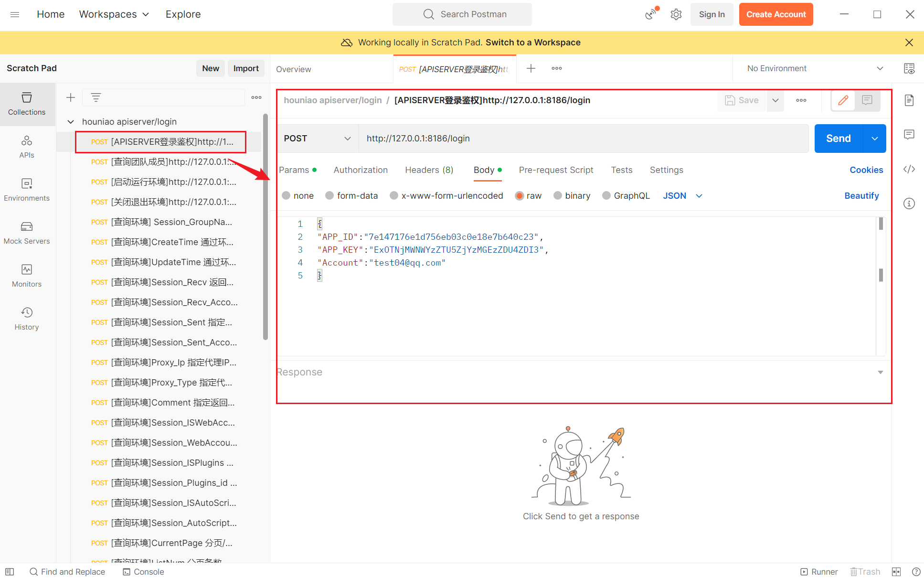Switch to edit mode pencil icon
This screenshot has height=578, width=924.
point(843,100)
